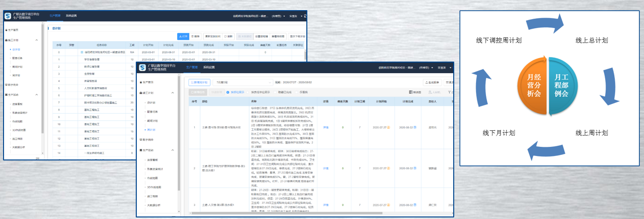Select the 生产管理 tab in back window

click(55, 16)
